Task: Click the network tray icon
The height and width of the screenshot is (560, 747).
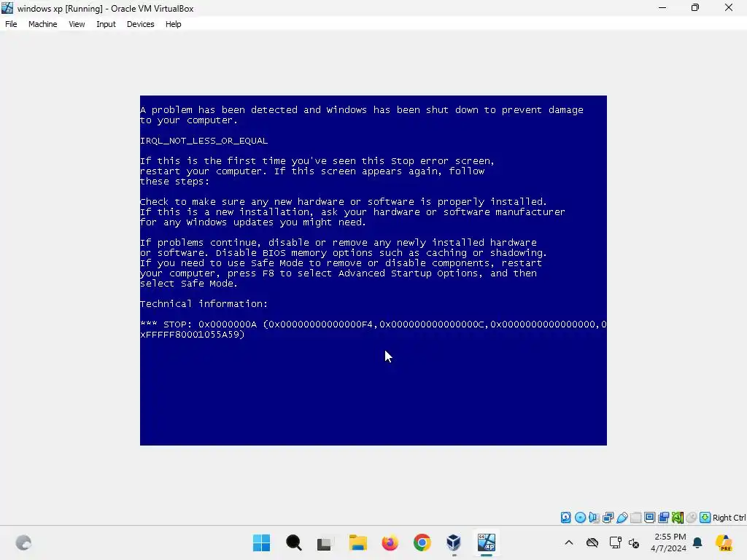Action: pos(616,542)
